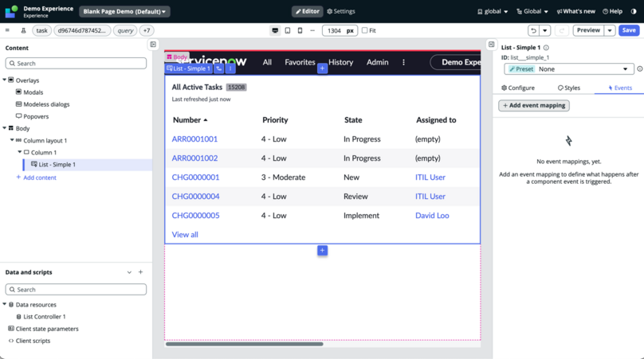644x359 pixels.
Task: Click the Preview button
Action: 588,30
